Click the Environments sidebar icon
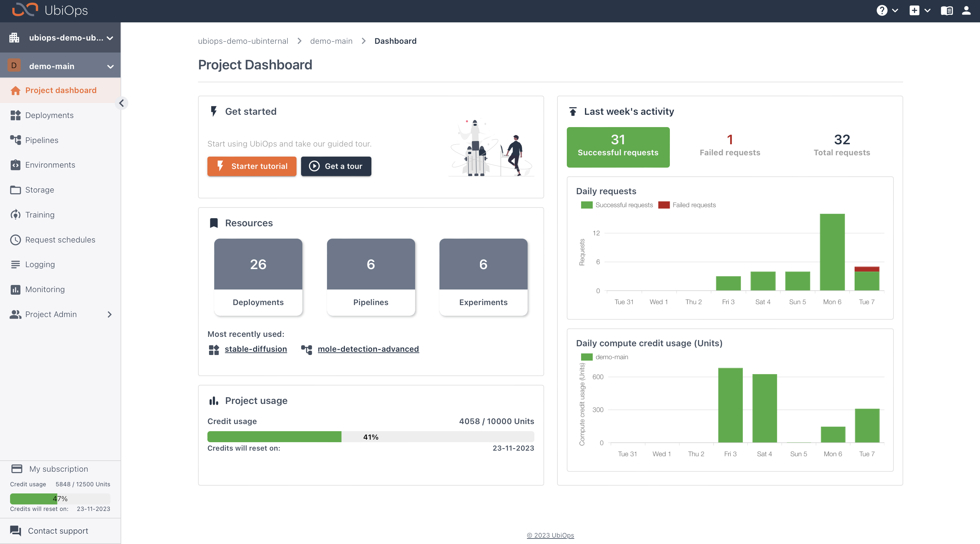 pyautogui.click(x=15, y=165)
